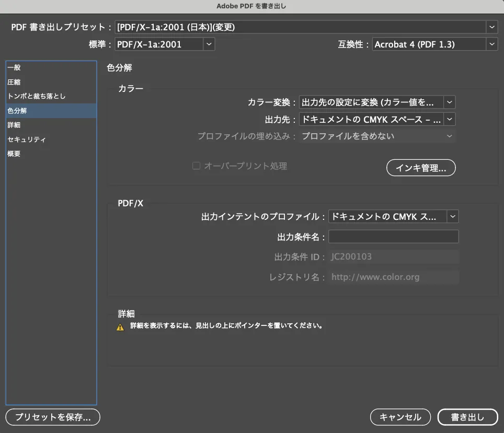Select 圧縮 in the category list
The width and height of the screenshot is (504, 433).
pos(15,82)
